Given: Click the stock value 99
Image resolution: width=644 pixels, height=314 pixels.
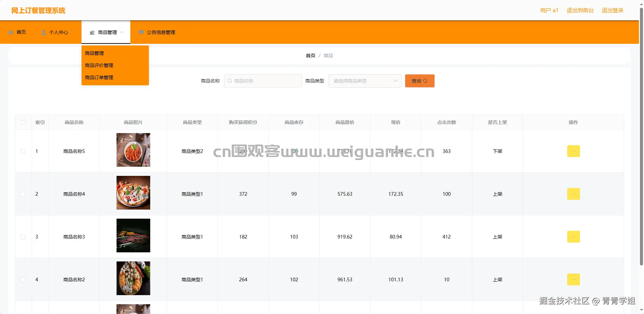Looking at the screenshot, I should coord(294,194).
